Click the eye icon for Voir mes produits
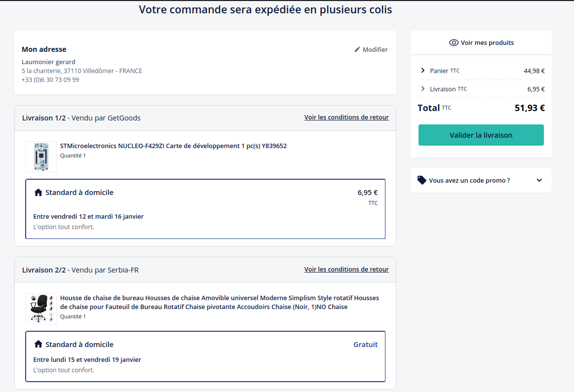This screenshot has height=392, width=574. click(454, 43)
